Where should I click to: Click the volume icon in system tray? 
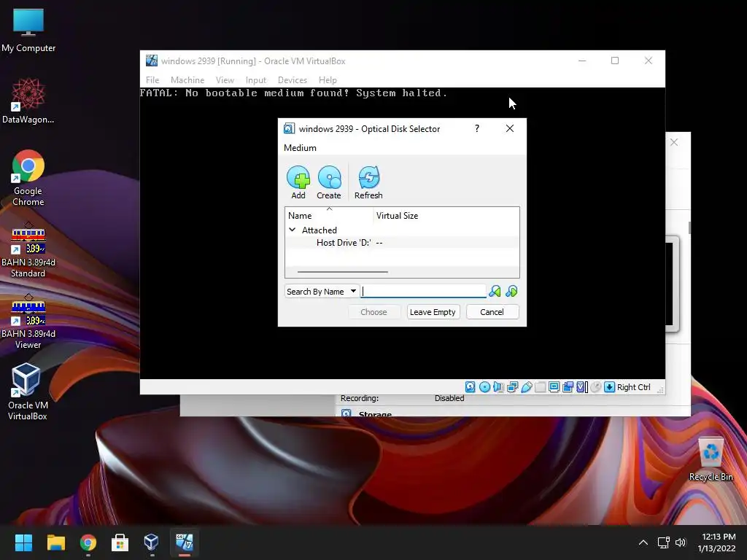point(681,542)
